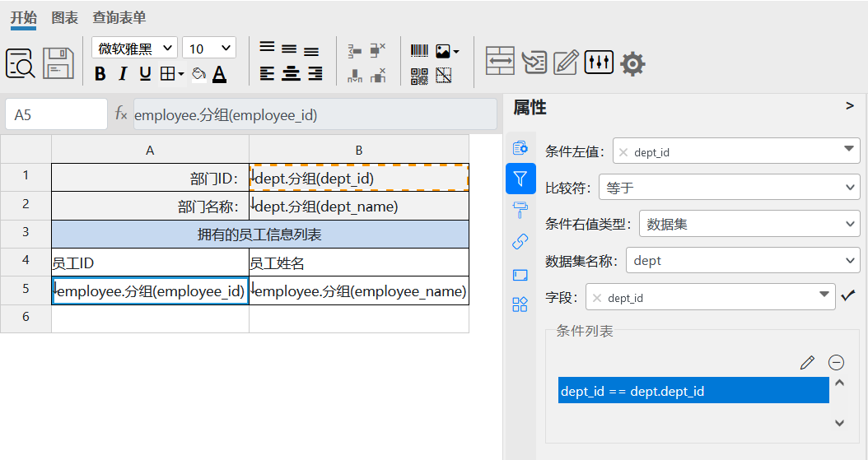Viewport: 868px width, 460px height.
Task: Center text horizontally
Action: pyautogui.click(x=291, y=73)
